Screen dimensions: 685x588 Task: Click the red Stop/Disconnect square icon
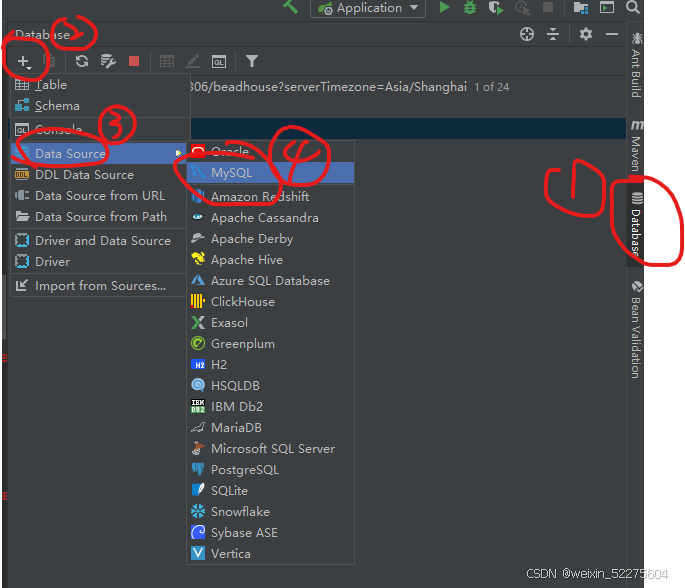(134, 61)
